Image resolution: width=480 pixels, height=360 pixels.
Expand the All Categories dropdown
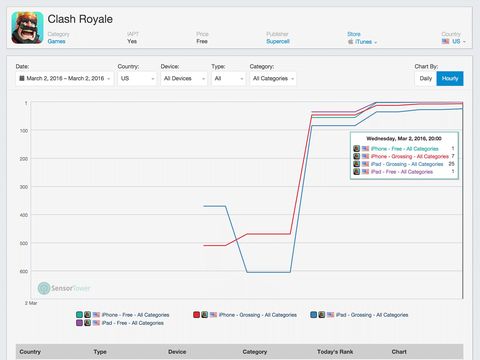(273, 79)
